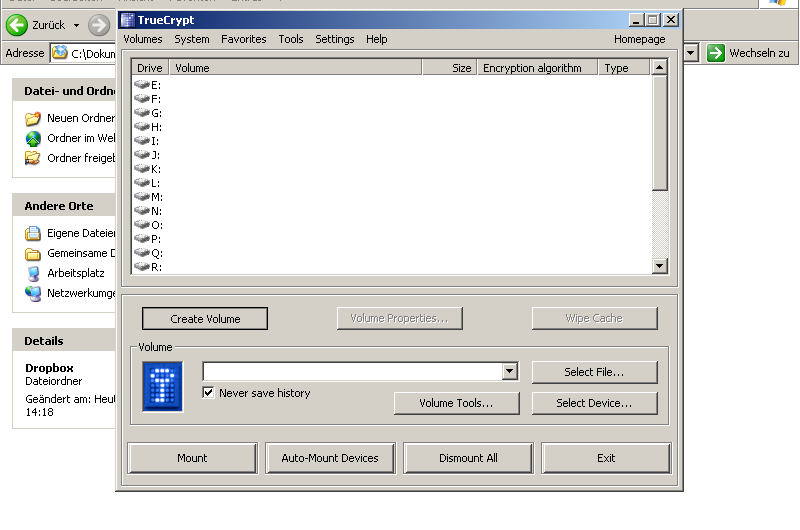Open the System menu
The height and width of the screenshot is (530, 800).
click(192, 39)
